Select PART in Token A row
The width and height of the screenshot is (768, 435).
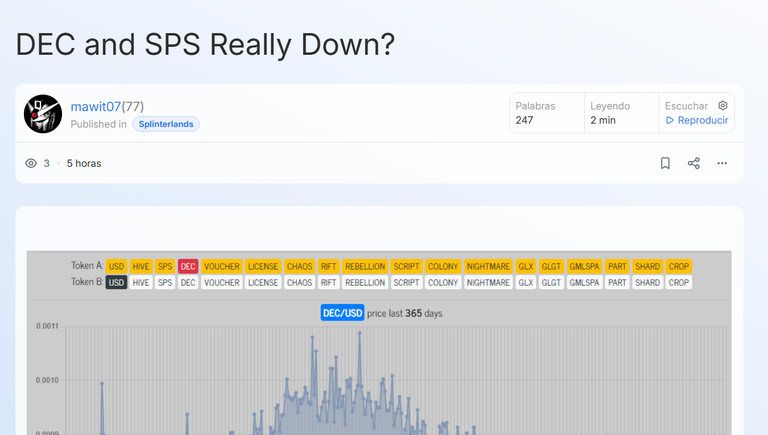[x=617, y=266]
